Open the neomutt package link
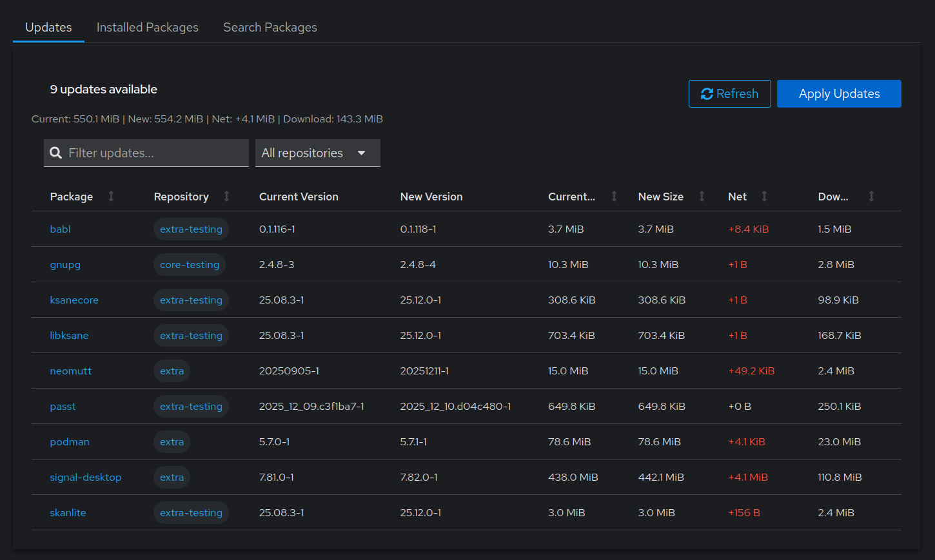This screenshot has height=560, width=935. click(x=70, y=371)
